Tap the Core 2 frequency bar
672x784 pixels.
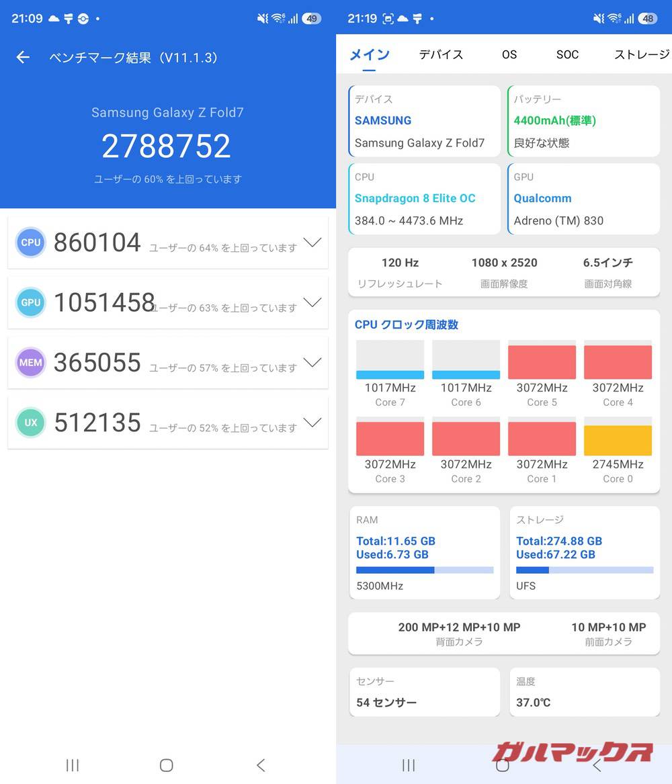point(466,436)
